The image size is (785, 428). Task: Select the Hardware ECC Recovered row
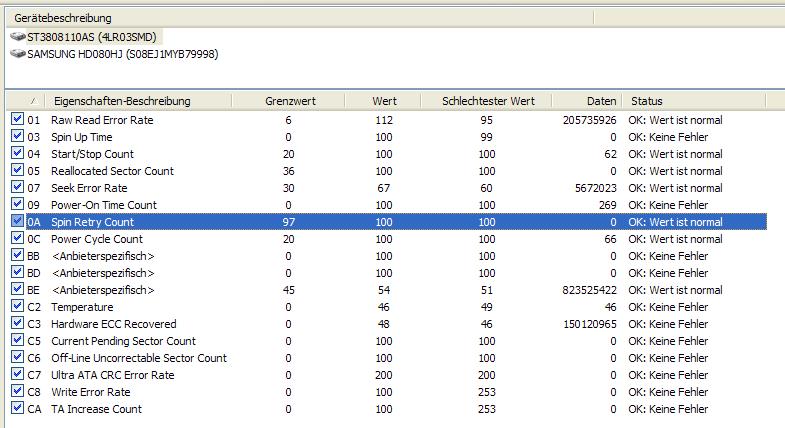pos(388,324)
